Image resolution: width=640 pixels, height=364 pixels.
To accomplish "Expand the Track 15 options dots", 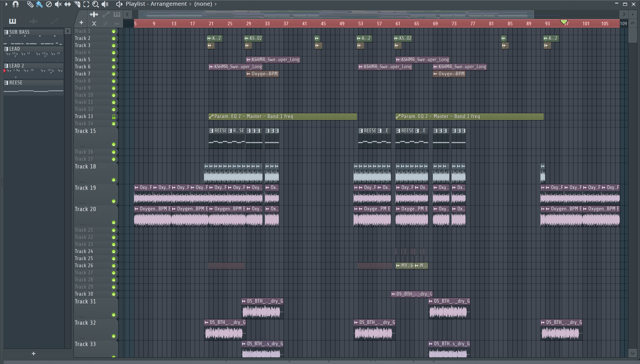I will 82,146.
